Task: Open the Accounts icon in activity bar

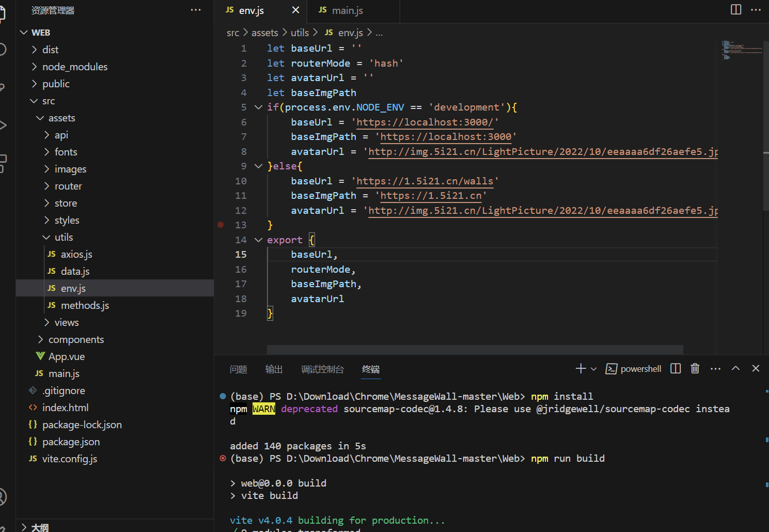Action: (2, 496)
